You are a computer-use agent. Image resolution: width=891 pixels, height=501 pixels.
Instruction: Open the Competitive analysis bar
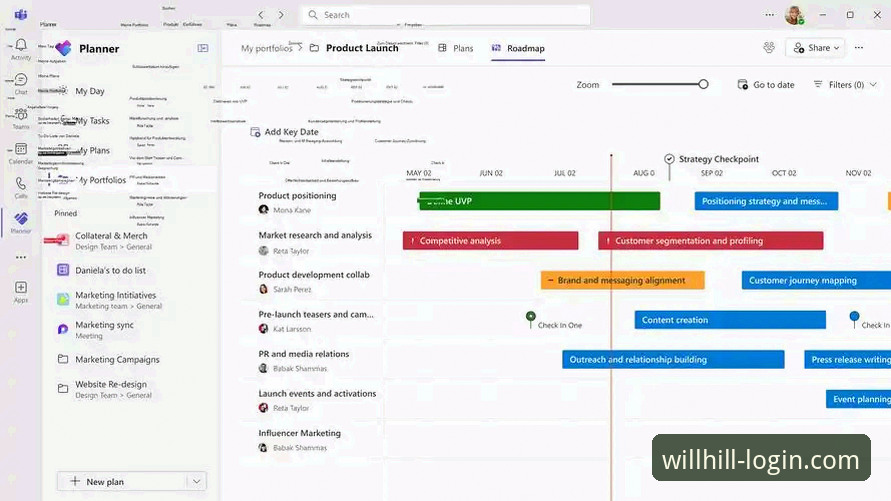coord(490,241)
